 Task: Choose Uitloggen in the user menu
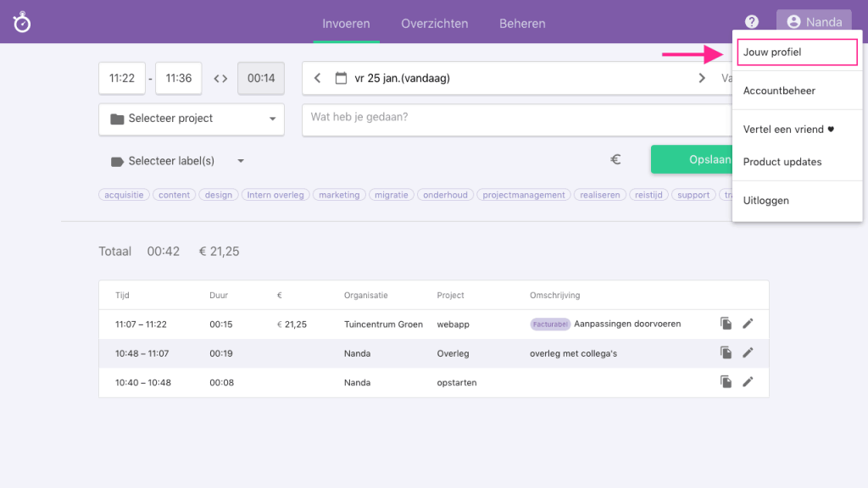[x=766, y=201]
